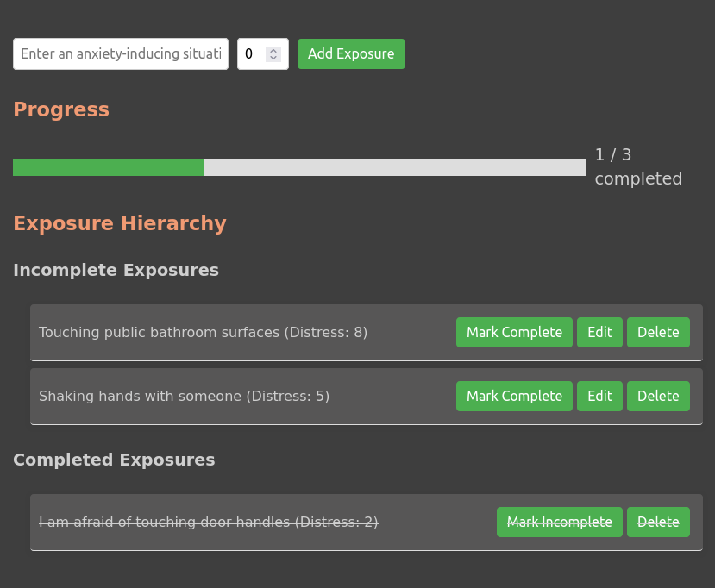Image resolution: width=715 pixels, height=588 pixels.
Task: Click the 'Progress' heading
Action: (x=61, y=109)
